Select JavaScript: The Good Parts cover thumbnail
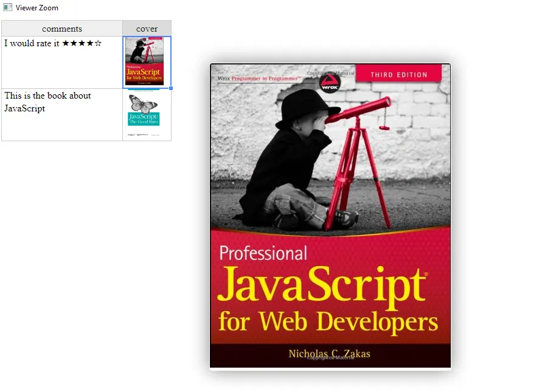 click(x=144, y=113)
